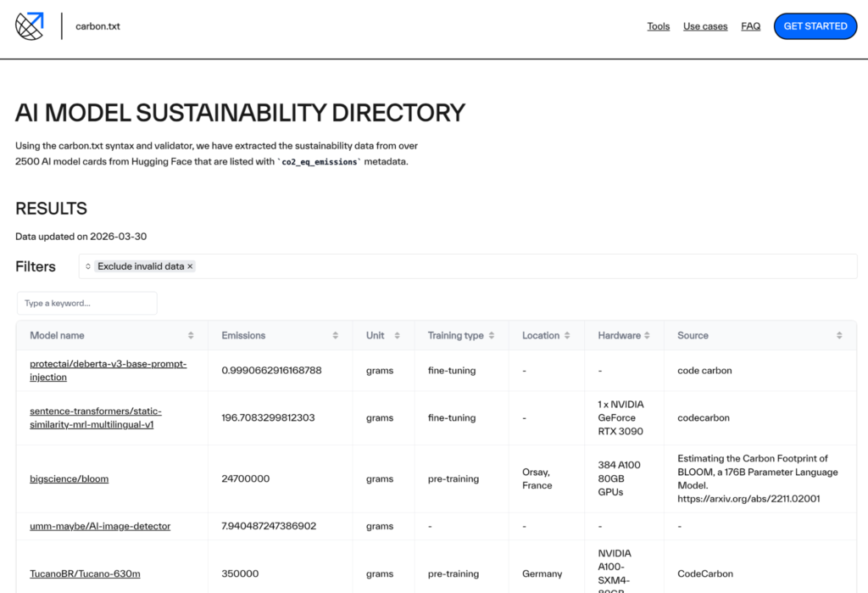Click the keyword search input field

click(86, 303)
